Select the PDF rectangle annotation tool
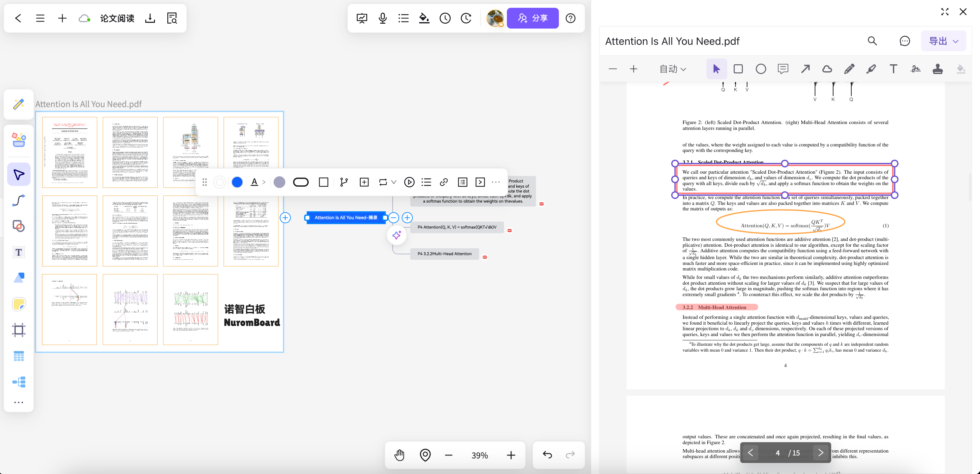The height and width of the screenshot is (474, 980). pos(738,69)
